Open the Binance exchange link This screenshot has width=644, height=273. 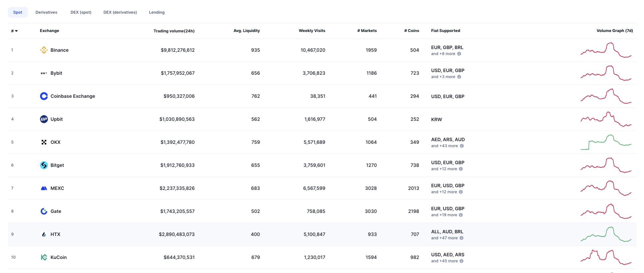[x=60, y=50]
